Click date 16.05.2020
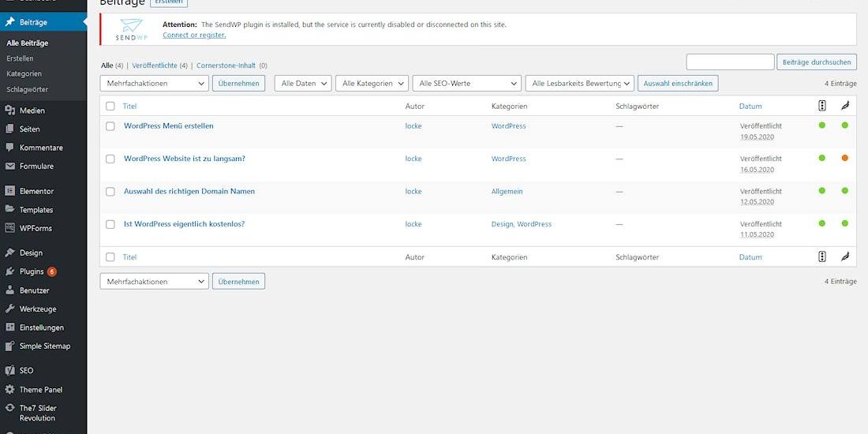 (758, 170)
